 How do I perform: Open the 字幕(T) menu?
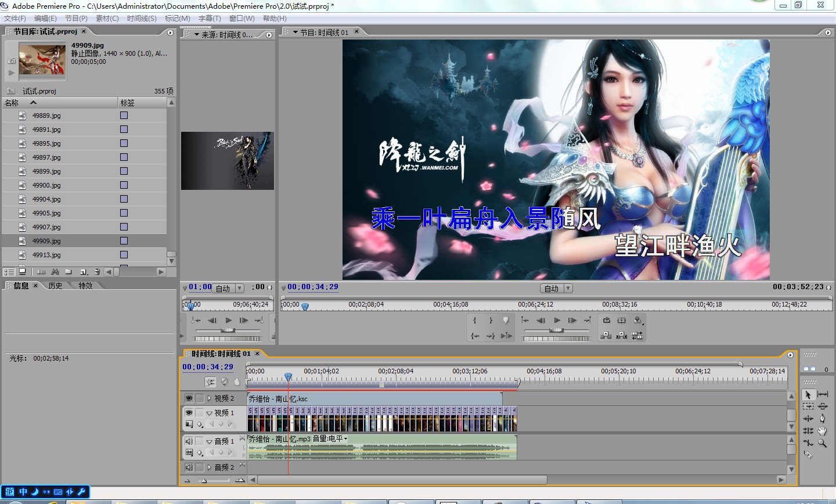[x=210, y=19]
